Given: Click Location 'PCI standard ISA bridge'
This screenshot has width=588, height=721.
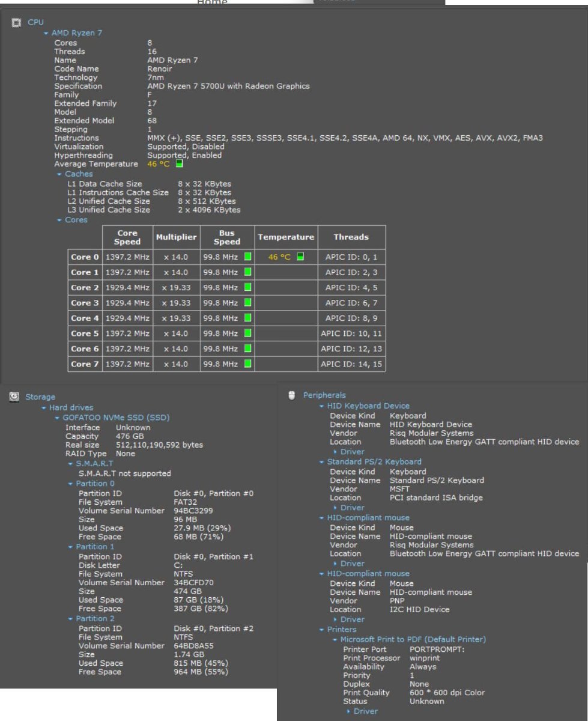Looking at the screenshot, I should (x=436, y=497).
